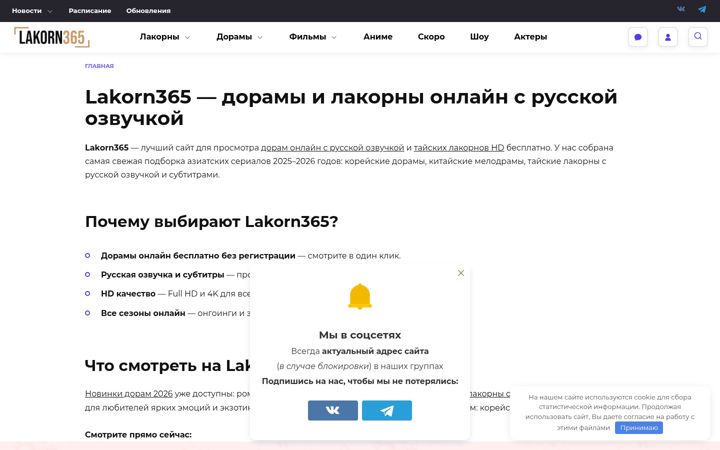Go to the Актеры section
The width and height of the screenshot is (720, 450).
pyautogui.click(x=530, y=37)
